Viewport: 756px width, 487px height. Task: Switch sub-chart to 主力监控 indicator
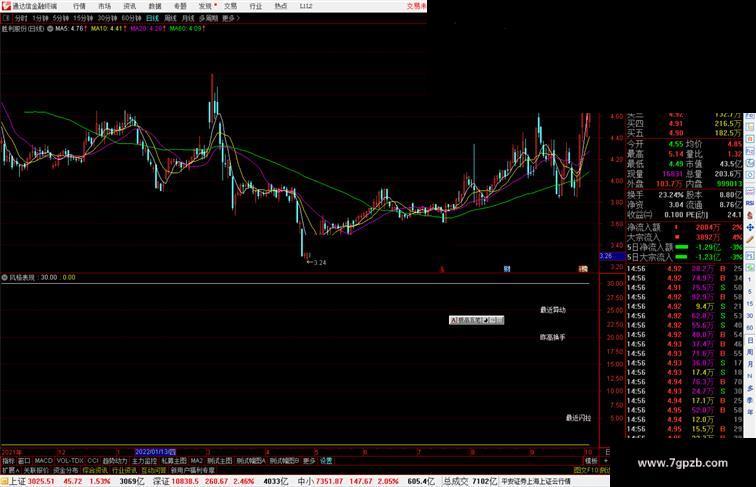coord(145,461)
